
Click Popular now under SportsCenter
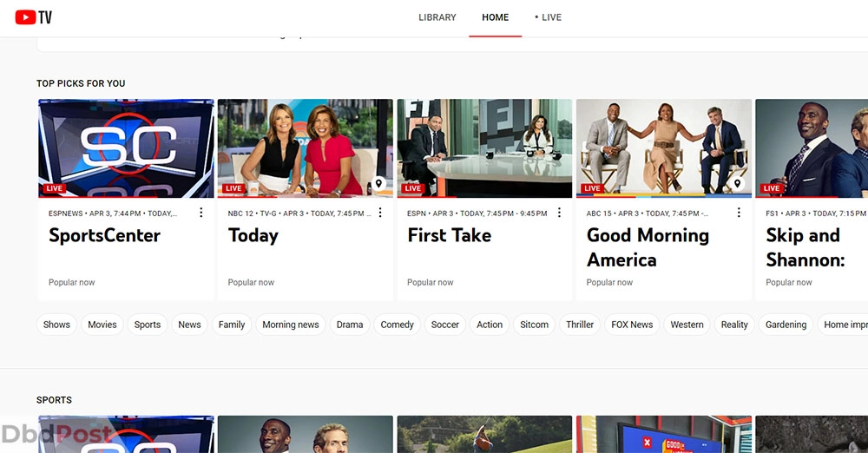click(x=71, y=282)
